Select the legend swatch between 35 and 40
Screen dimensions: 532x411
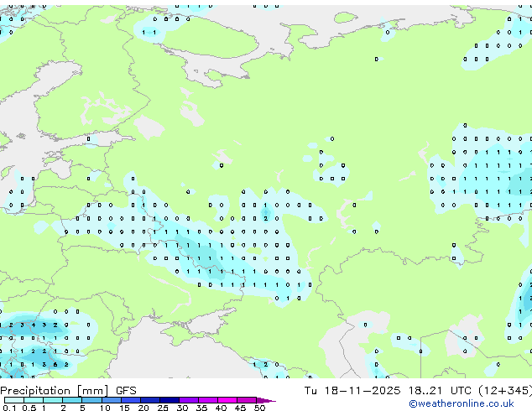[x=208, y=400]
